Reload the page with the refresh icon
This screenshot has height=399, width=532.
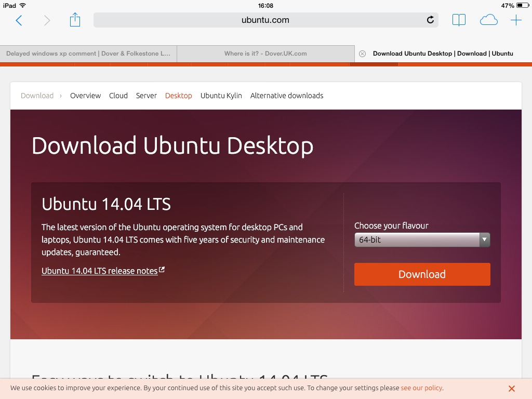pos(430,20)
